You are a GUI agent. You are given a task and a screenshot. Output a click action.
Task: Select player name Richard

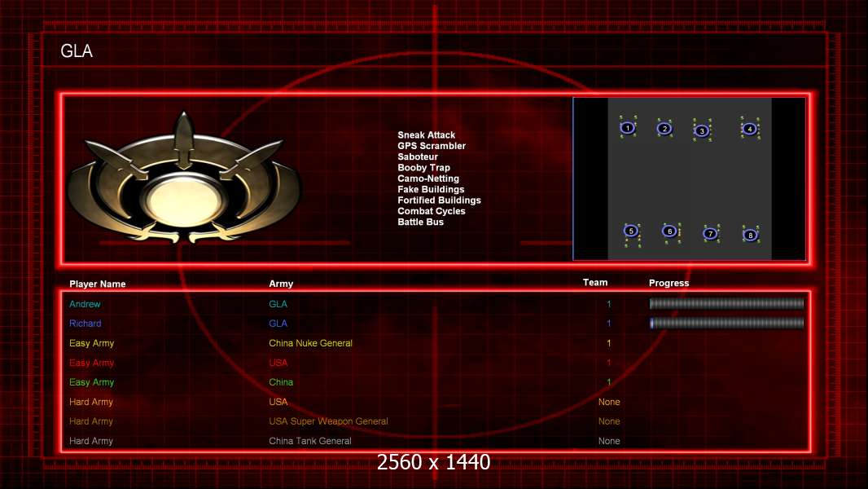point(85,324)
